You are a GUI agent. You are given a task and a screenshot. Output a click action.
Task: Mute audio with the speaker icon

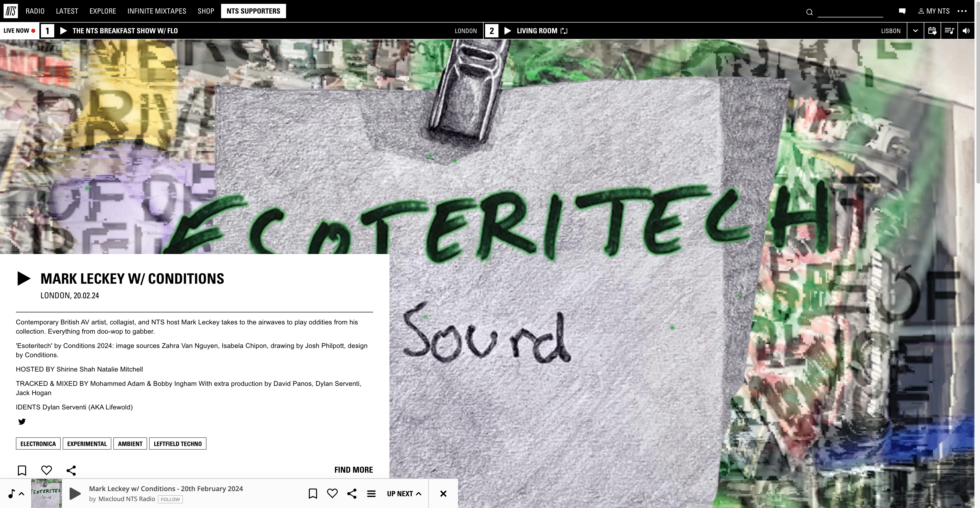pos(966,31)
